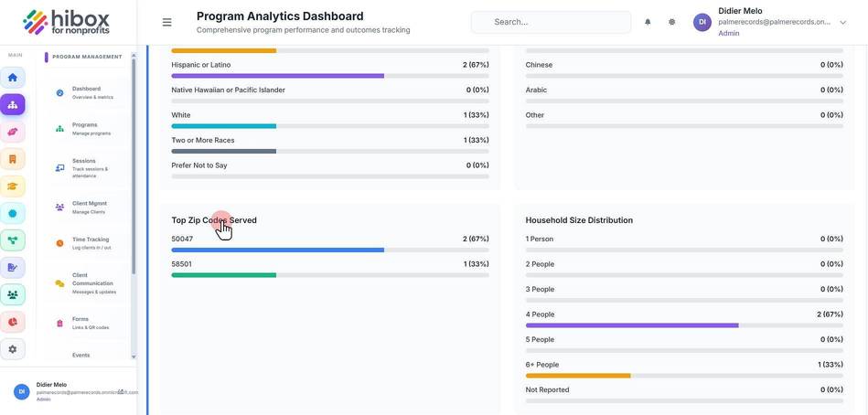The image size is (868, 415).
Task: Toggle the theme sun icon in header
Action: [671, 22]
